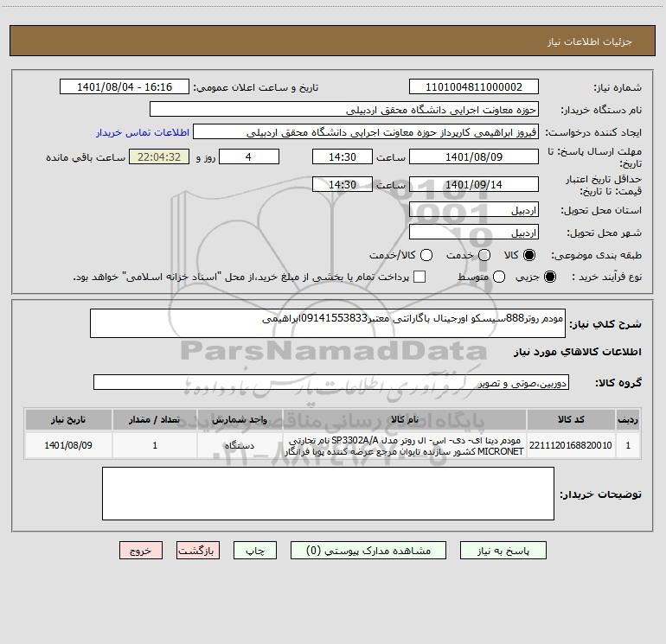Click the price validity date 1401/09/14 field
This screenshot has height=644, width=666.
pos(474,184)
